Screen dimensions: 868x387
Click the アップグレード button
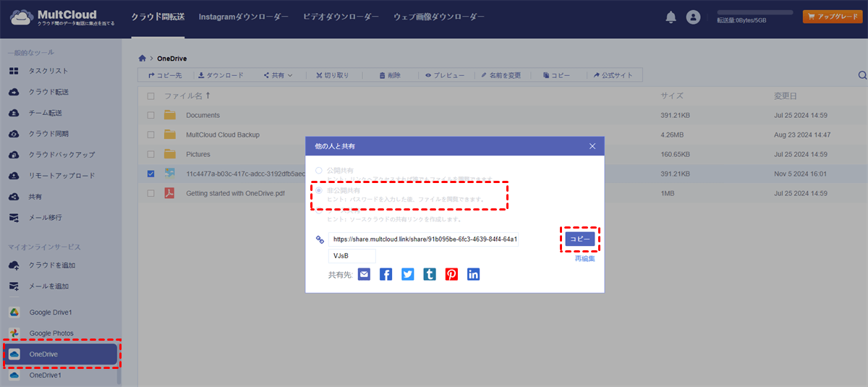click(x=832, y=17)
